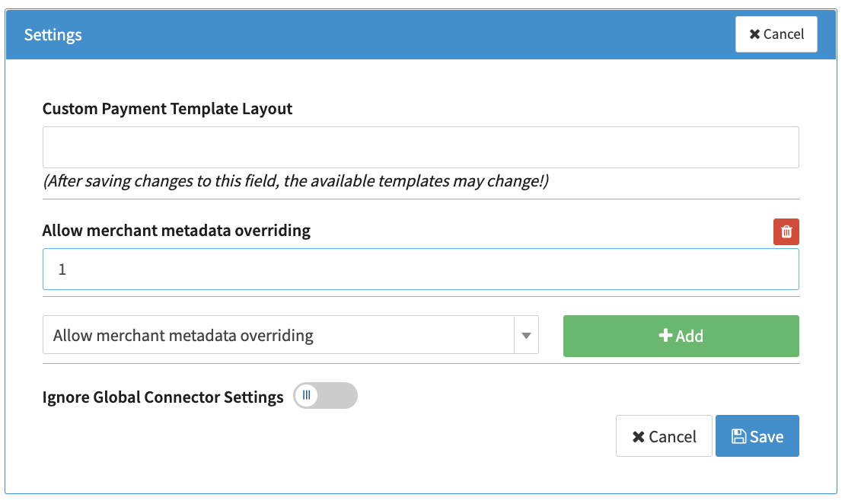Click the floppy disk icon on Save
Viewport: 845px width, 504px height.
click(x=738, y=436)
